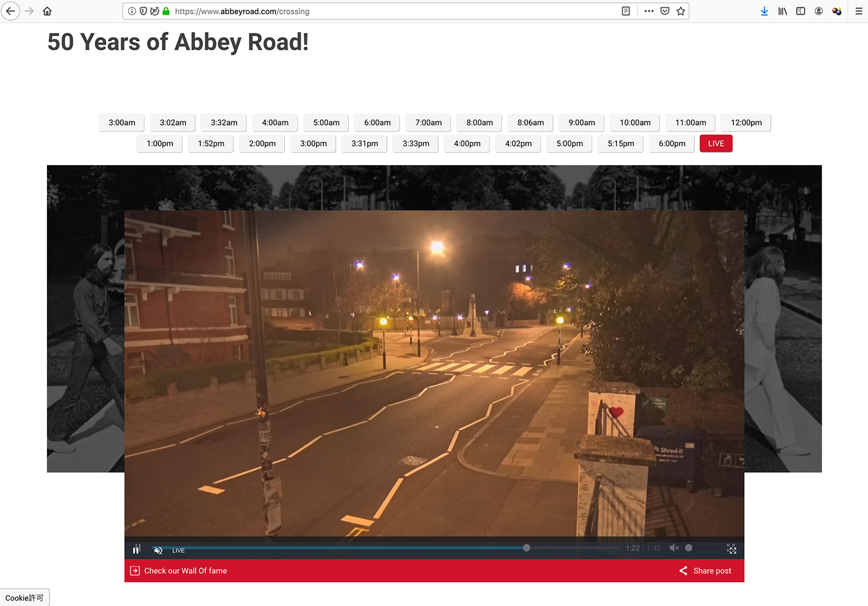The image size is (868, 606).
Task: Choose the 2:00pm clip
Action: coord(262,144)
